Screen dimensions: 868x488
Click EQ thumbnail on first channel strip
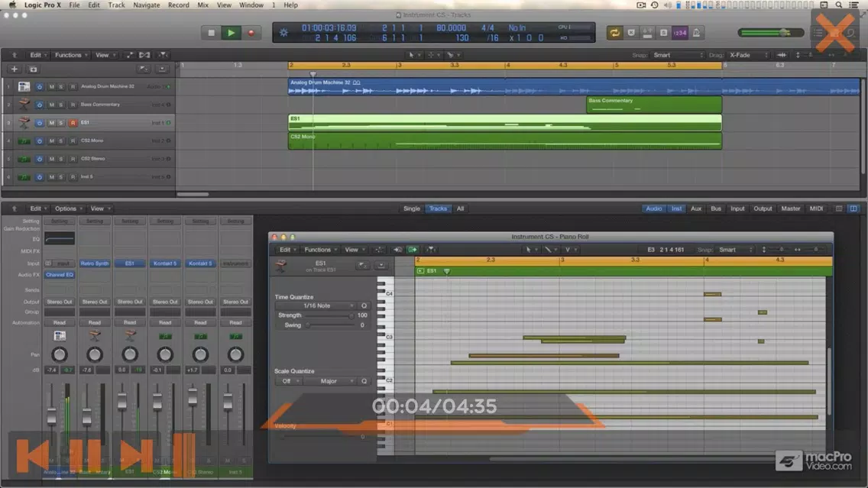coord(60,239)
